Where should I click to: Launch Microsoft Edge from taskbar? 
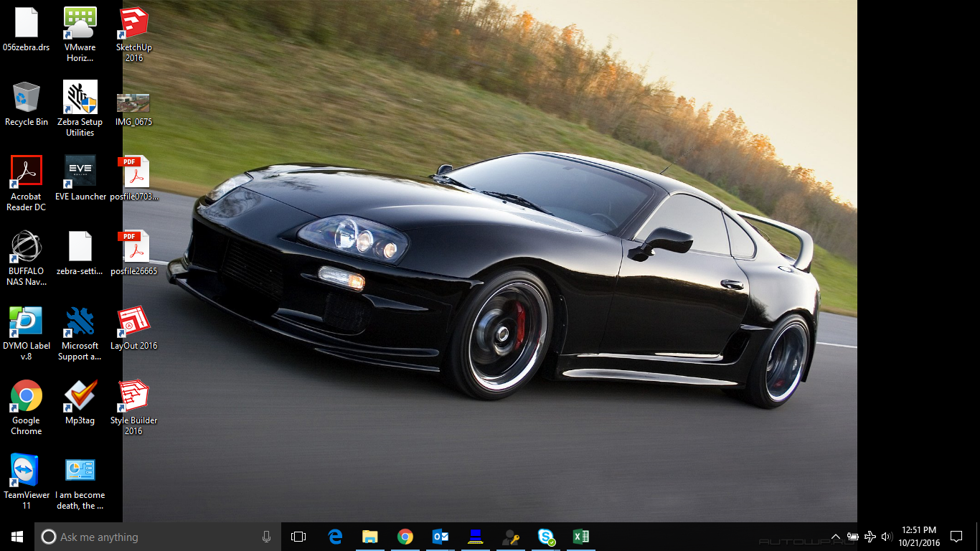[334, 537]
